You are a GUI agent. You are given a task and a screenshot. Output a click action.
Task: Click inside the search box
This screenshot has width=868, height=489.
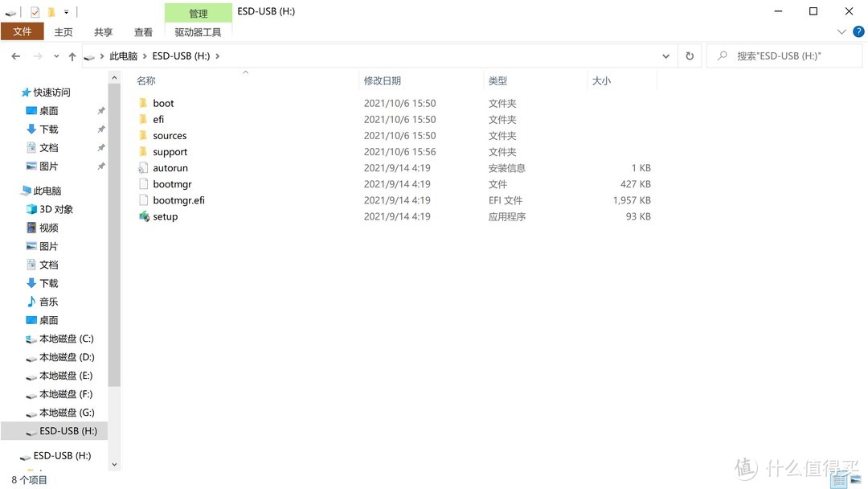pyautogui.click(x=784, y=55)
